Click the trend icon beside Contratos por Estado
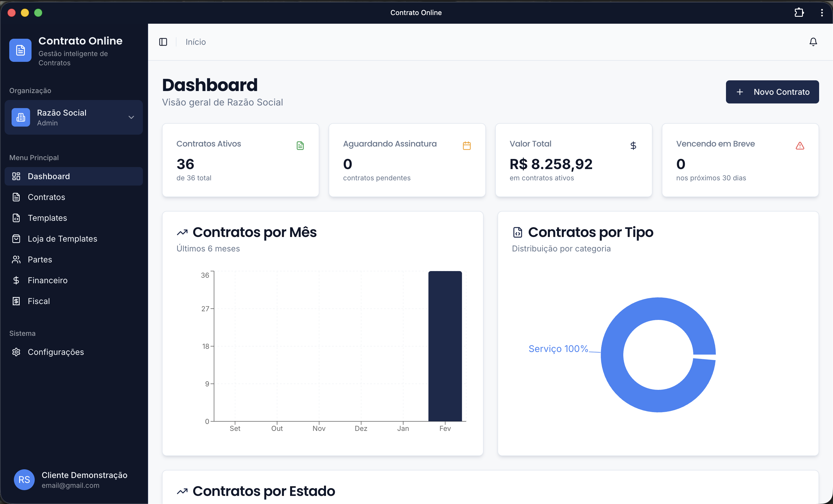833x504 pixels. pyautogui.click(x=182, y=492)
